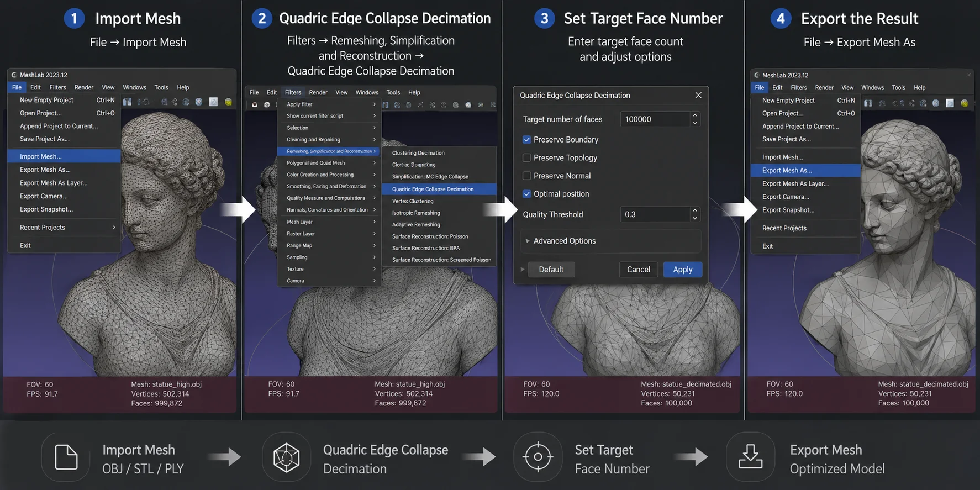This screenshot has width=980, height=490.
Task: Click 'Mesh: statue_high.obj' status text in Import Mesh panel
Action: [x=166, y=384]
